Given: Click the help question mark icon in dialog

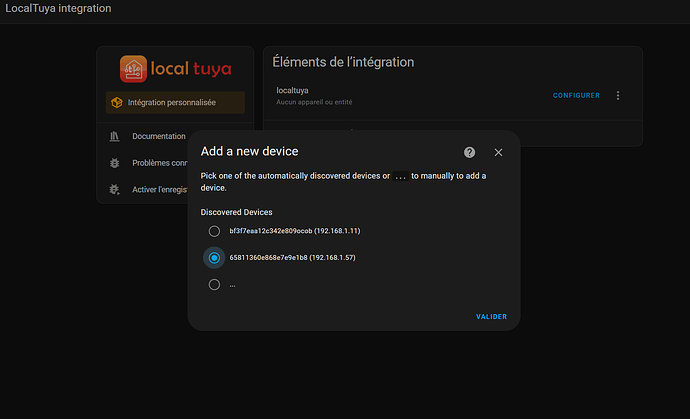Looking at the screenshot, I should point(470,152).
